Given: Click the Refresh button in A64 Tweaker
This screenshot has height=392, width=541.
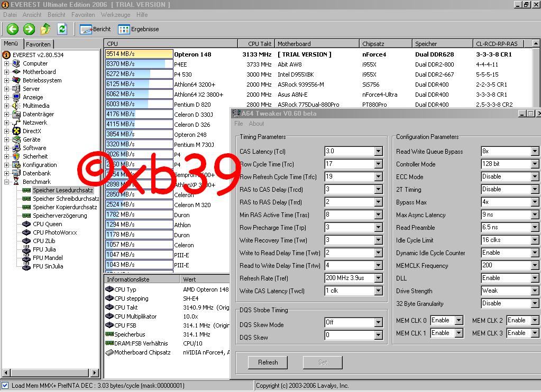Looking at the screenshot, I should [268, 362].
